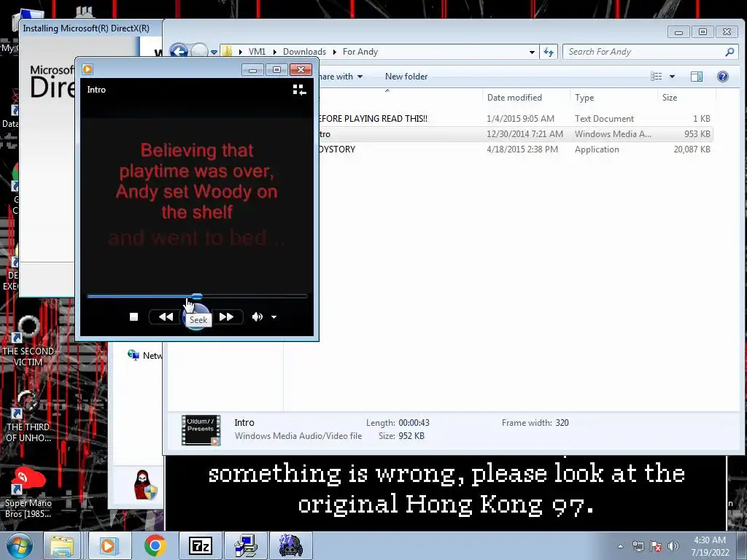Viewport: 747px width, 560px height.
Task: Open Explorer recent locations dropdown arrow
Action: (214, 52)
